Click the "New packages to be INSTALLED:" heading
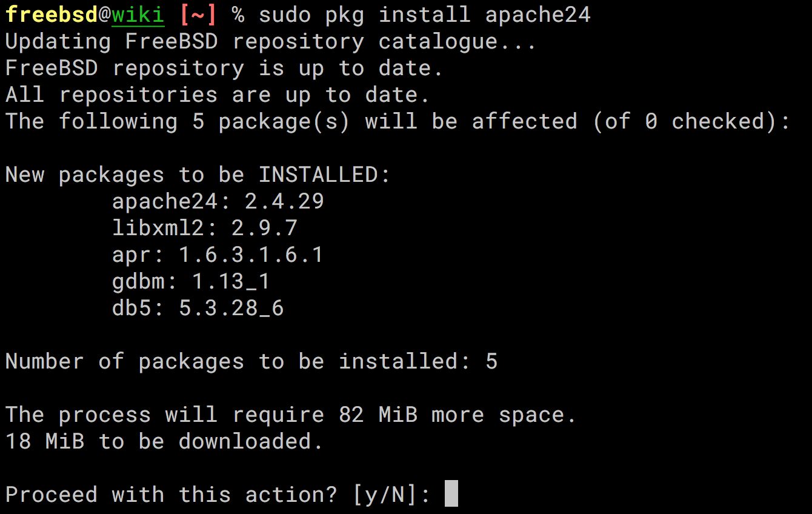Viewport: 812px width, 514px height. [198, 175]
